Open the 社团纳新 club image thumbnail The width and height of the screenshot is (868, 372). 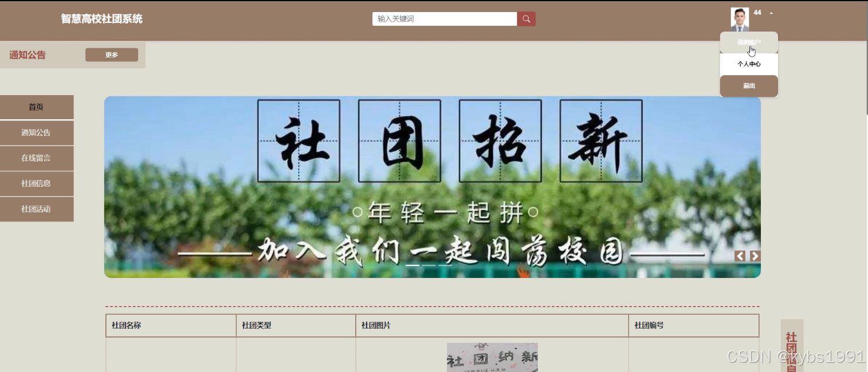[492, 358]
